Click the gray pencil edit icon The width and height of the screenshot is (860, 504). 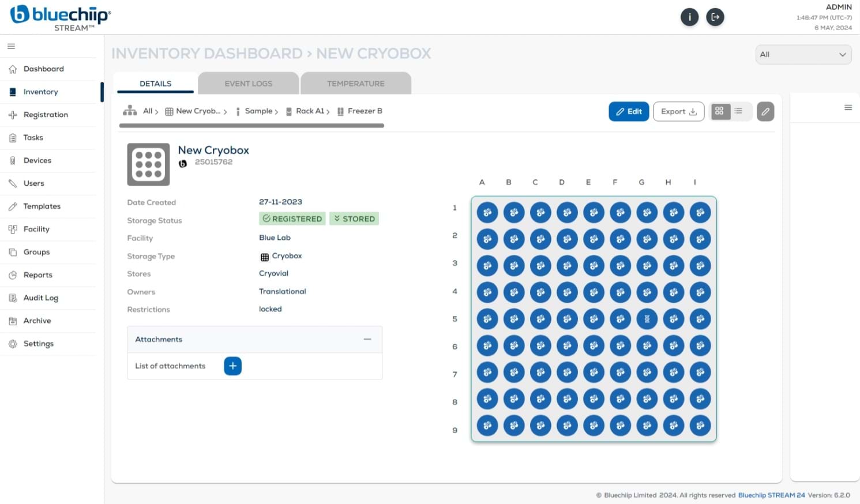coord(765,112)
